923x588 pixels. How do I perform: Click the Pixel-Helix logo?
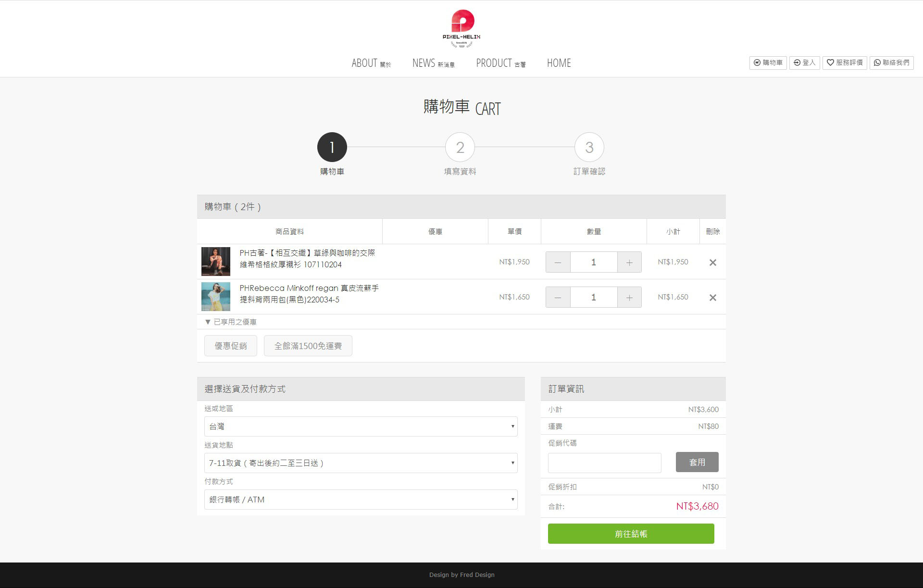pyautogui.click(x=461, y=28)
